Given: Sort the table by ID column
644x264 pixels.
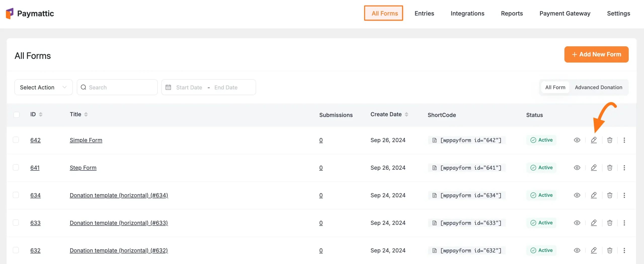Looking at the screenshot, I should (x=41, y=114).
